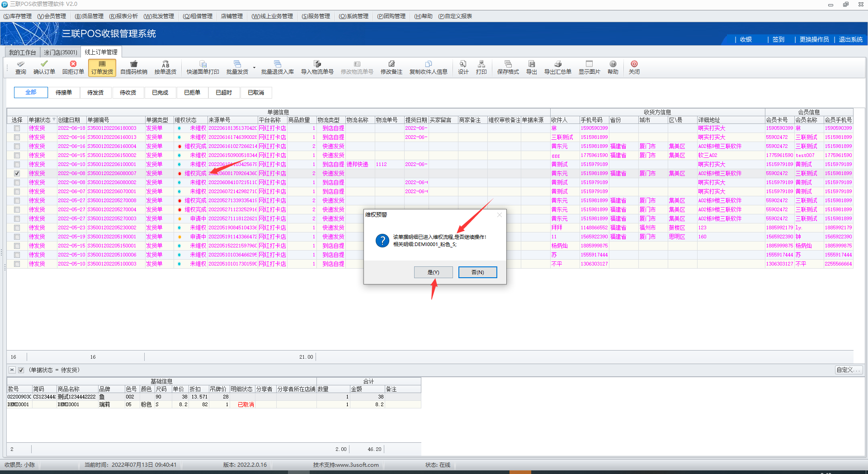Sort by the 创建日期 column header
Screen dimensions: 868x474
(69, 120)
